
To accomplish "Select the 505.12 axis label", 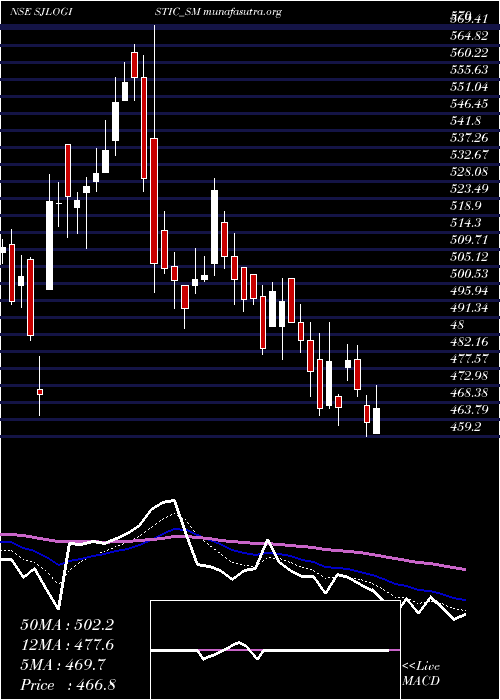I will point(471,257).
